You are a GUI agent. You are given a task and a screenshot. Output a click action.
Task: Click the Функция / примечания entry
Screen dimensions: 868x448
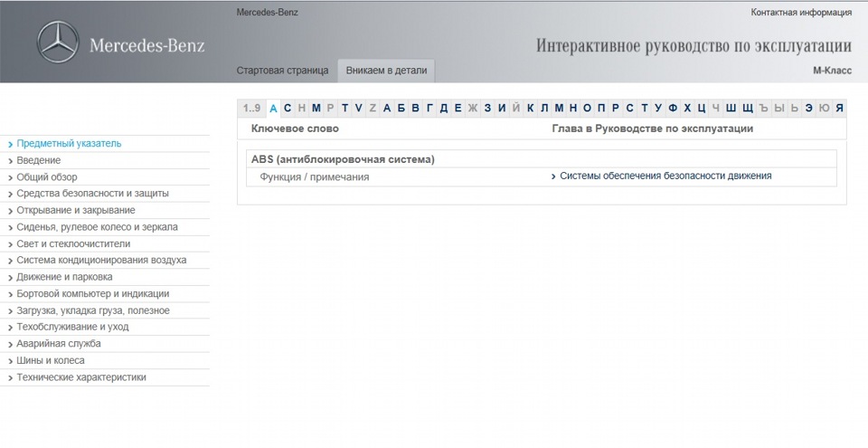[315, 177]
